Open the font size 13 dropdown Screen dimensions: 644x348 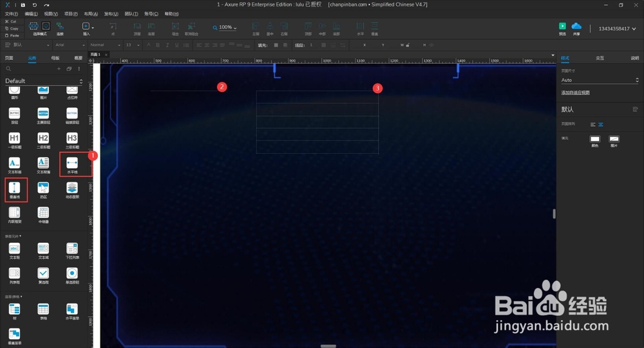point(133,44)
